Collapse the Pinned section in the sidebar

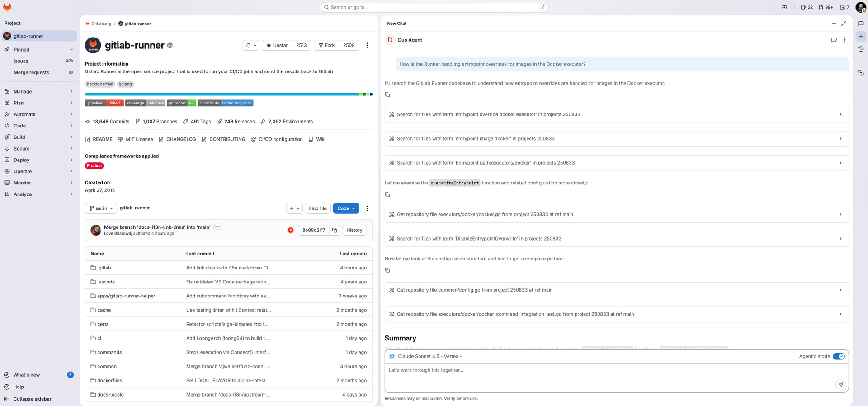point(38,50)
